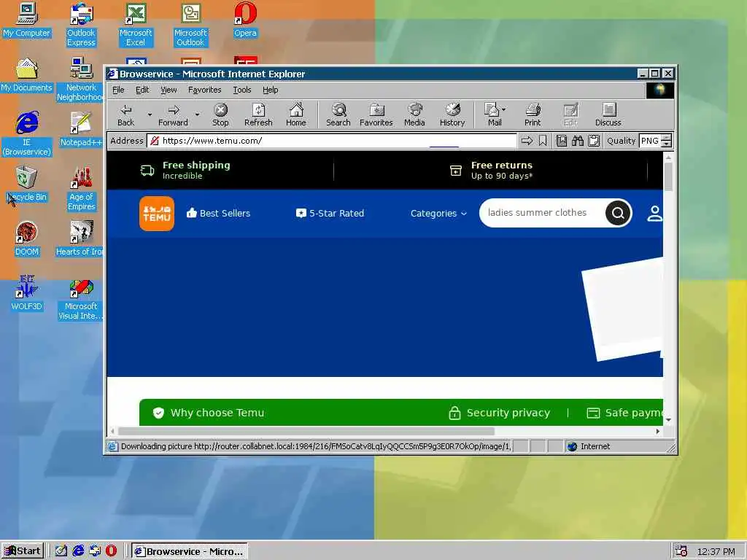Stop the page from loading
Screen dimensions: 747x560
coord(220,114)
